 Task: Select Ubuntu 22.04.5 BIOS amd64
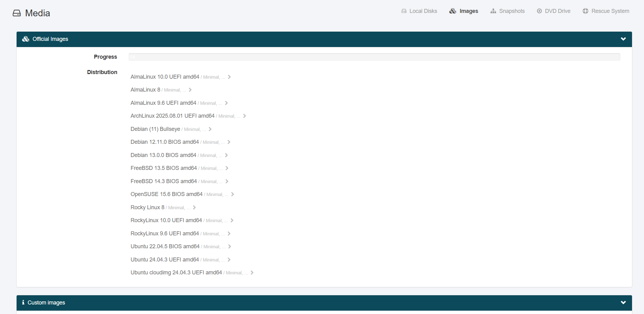(x=165, y=246)
